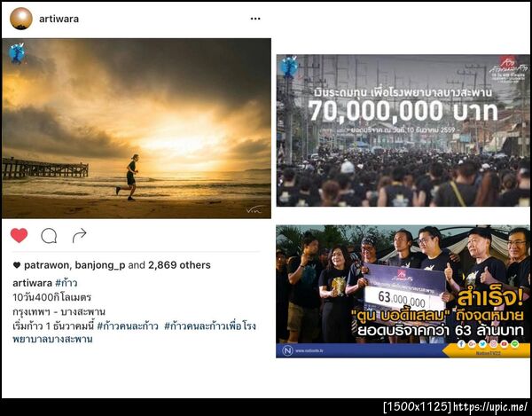Click the Nation N logo on news banner

tap(287, 350)
